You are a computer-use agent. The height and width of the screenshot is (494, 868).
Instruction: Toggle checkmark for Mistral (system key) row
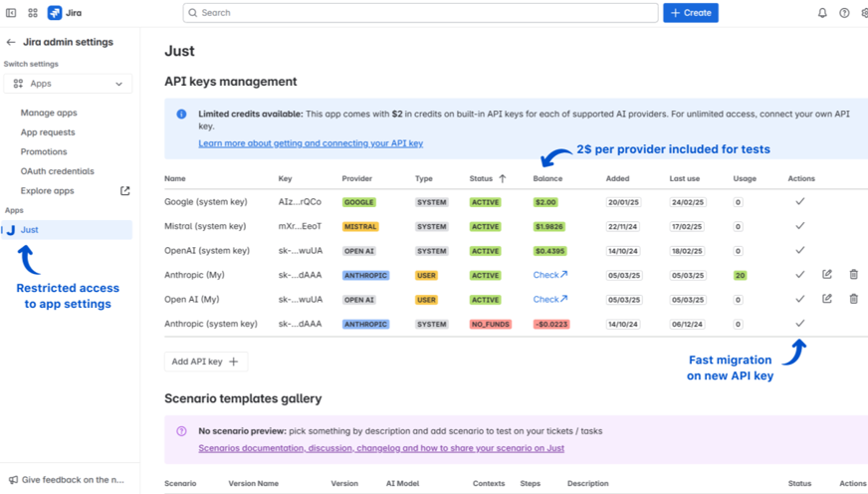799,226
